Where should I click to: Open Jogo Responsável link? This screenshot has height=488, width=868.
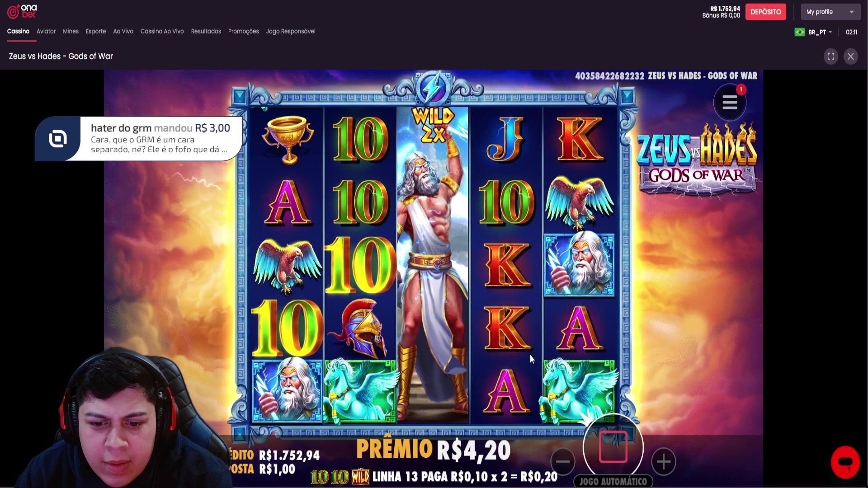(x=291, y=31)
